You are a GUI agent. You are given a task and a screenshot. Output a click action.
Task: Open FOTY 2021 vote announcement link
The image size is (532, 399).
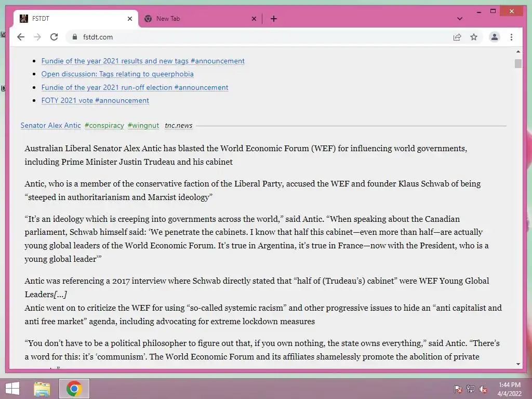coord(95,100)
